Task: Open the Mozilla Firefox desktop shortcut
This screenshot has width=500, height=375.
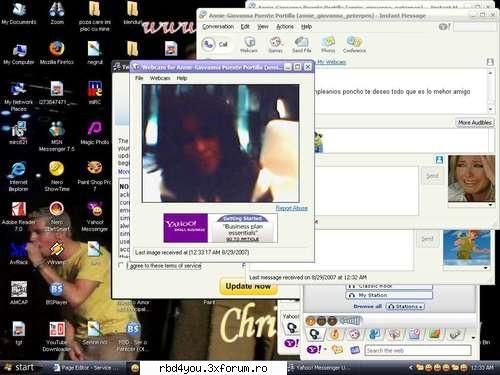Action: point(57,52)
